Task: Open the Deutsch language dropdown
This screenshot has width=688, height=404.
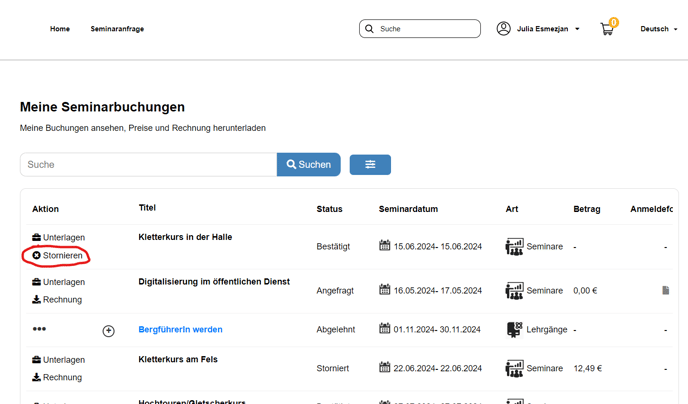Action: pyautogui.click(x=658, y=29)
